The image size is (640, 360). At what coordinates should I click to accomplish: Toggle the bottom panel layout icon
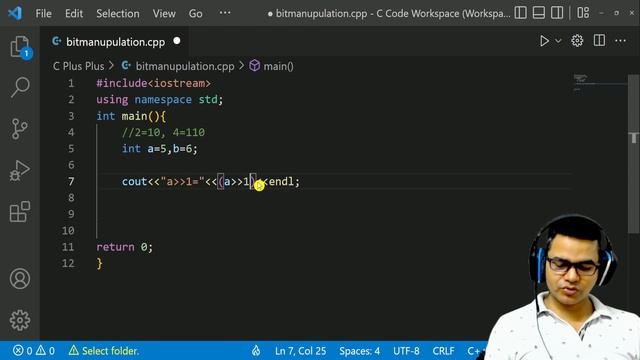[x=539, y=13]
